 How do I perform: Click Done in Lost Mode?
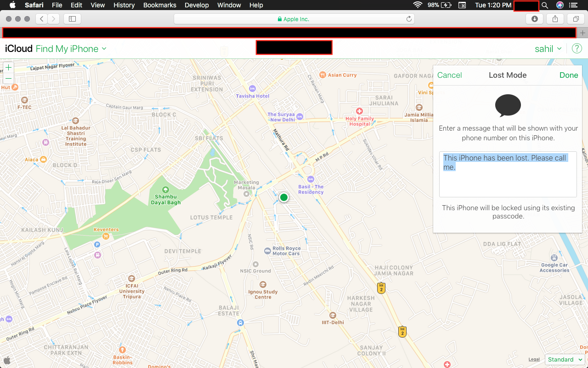[x=569, y=75]
